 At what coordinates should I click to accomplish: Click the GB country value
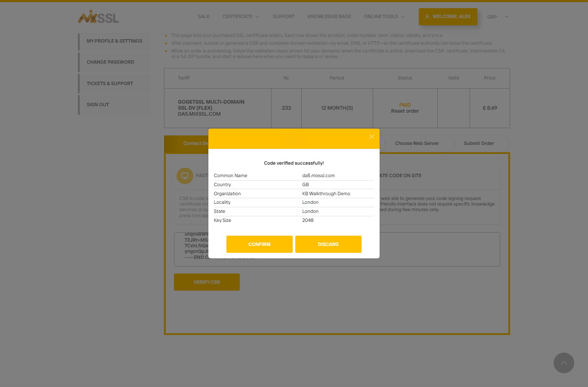tap(306, 184)
